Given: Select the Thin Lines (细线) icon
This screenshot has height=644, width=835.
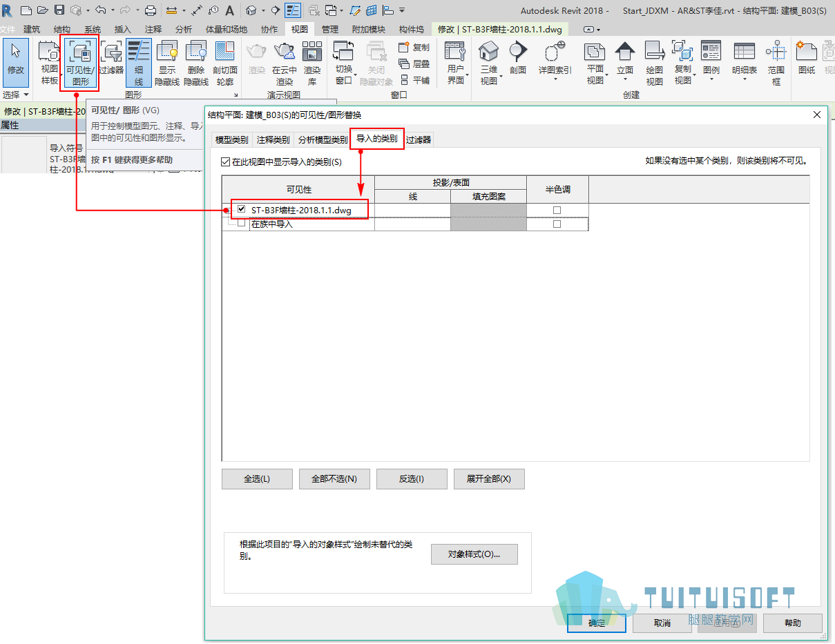Looking at the screenshot, I should click(x=139, y=63).
